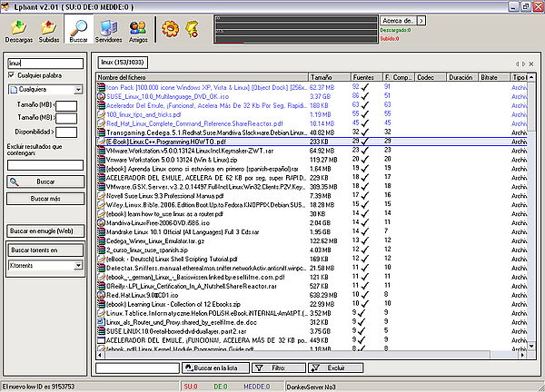Sort results by Fuentes column
The height and width of the screenshot is (392, 545).
click(x=366, y=77)
